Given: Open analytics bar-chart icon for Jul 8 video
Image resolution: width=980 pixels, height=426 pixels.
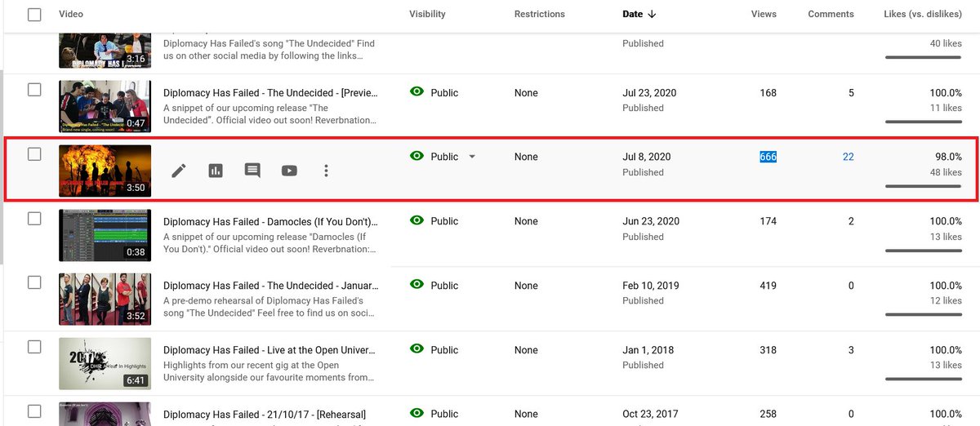Looking at the screenshot, I should (x=216, y=171).
